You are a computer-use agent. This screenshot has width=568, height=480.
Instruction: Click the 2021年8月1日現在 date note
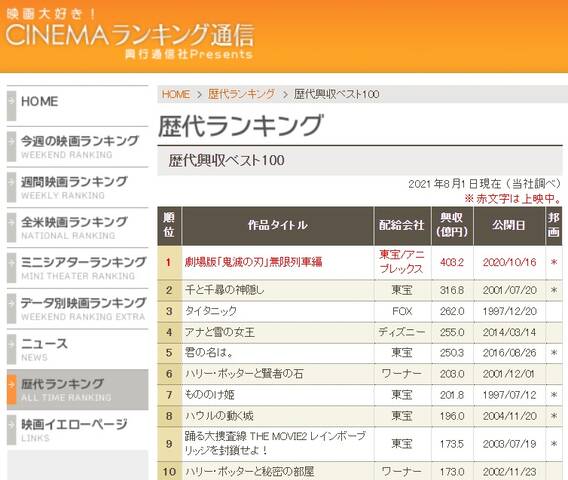pyautogui.click(x=485, y=184)
